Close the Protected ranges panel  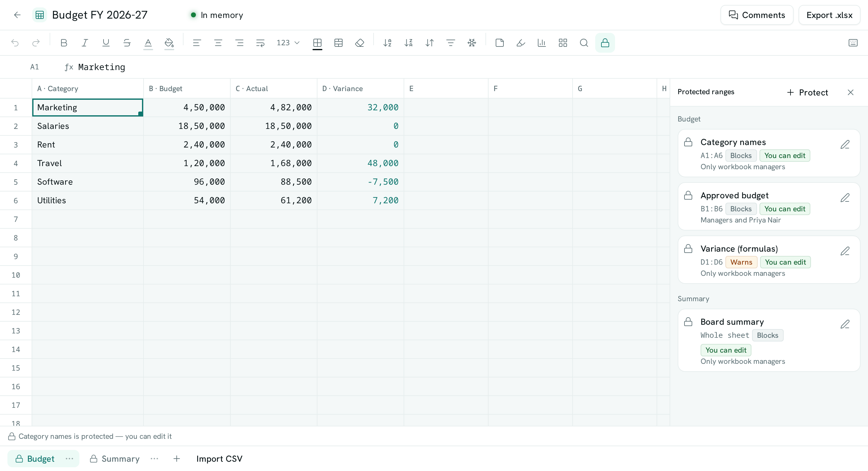click(850, 92)
